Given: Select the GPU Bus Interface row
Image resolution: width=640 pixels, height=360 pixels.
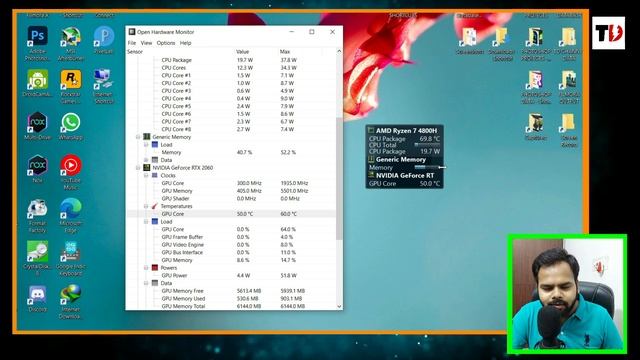Looking at the screenshot, I should pos(231,252).
